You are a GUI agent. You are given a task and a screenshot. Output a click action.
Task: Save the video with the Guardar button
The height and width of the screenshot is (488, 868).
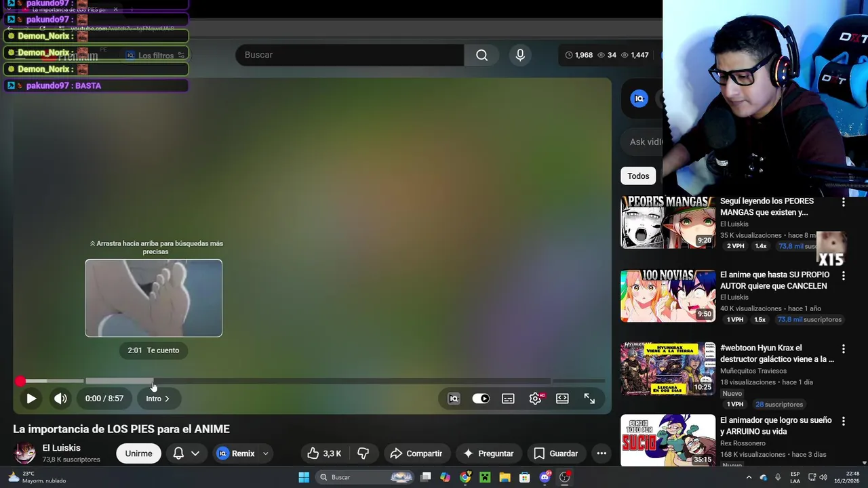click(x=556, y=453)
